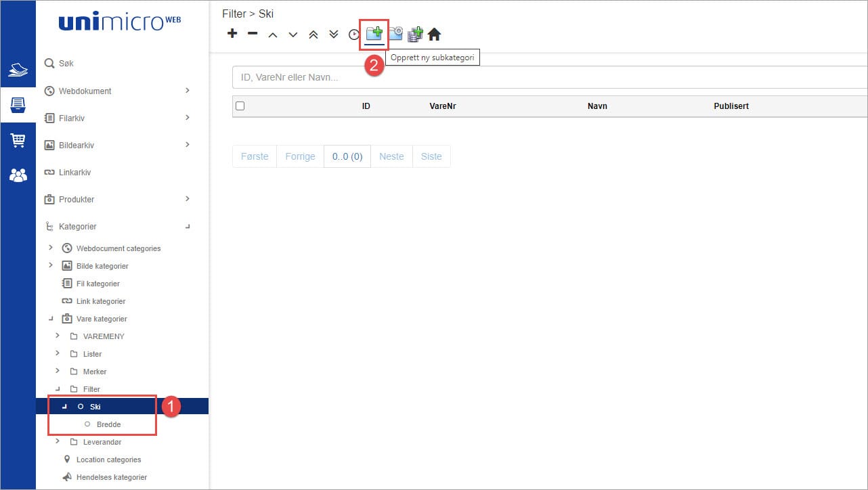
Task: Sort table by VareNr column header
Action: coord(443,106)
